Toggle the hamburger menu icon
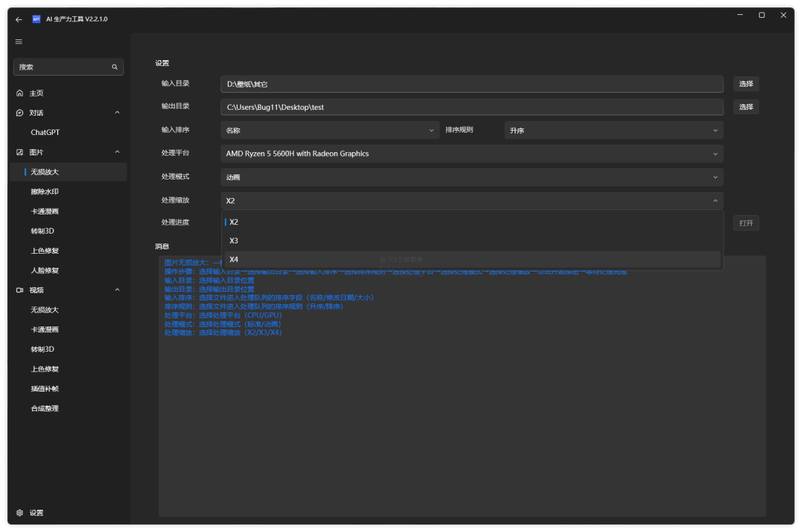This screenshot has height=532, width=802. point(19,42)
